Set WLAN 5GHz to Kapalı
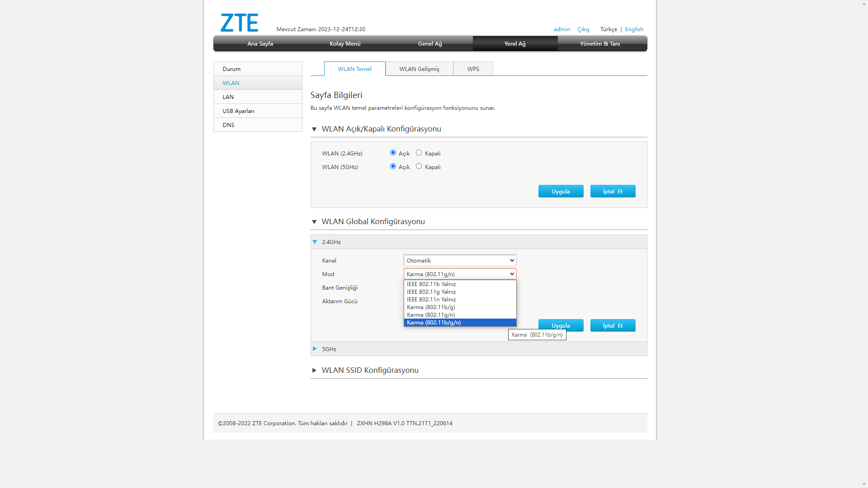 click(x=419, y=166)
